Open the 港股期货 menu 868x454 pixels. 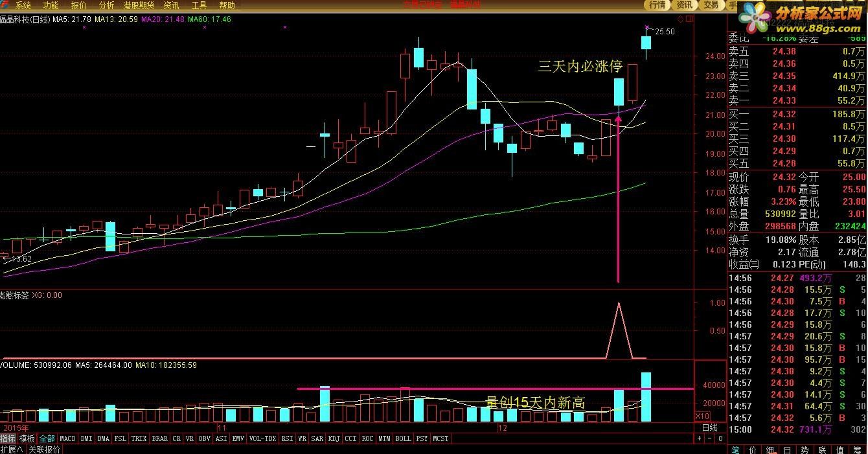click(x=139, y=5)
